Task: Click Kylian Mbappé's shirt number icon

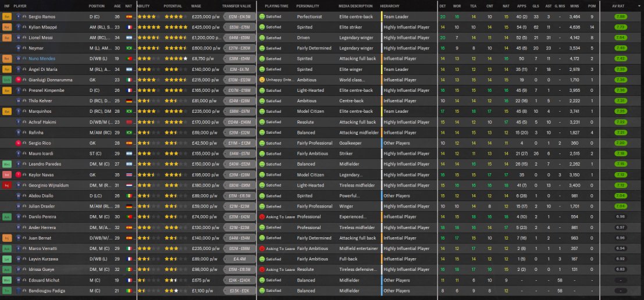Action: tap(18, 27)
